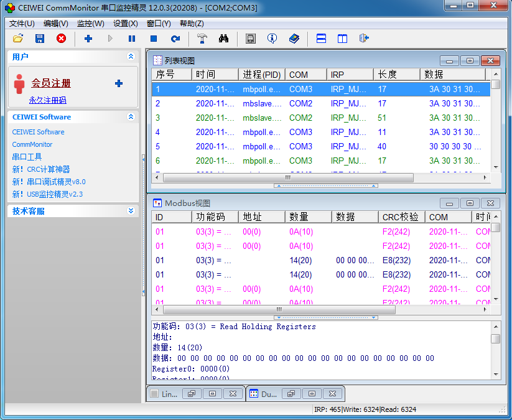Viewport: 512px width, 420px height.
Task: Tile windows vertically with the toolbar icon
Action: coord(342,39)
